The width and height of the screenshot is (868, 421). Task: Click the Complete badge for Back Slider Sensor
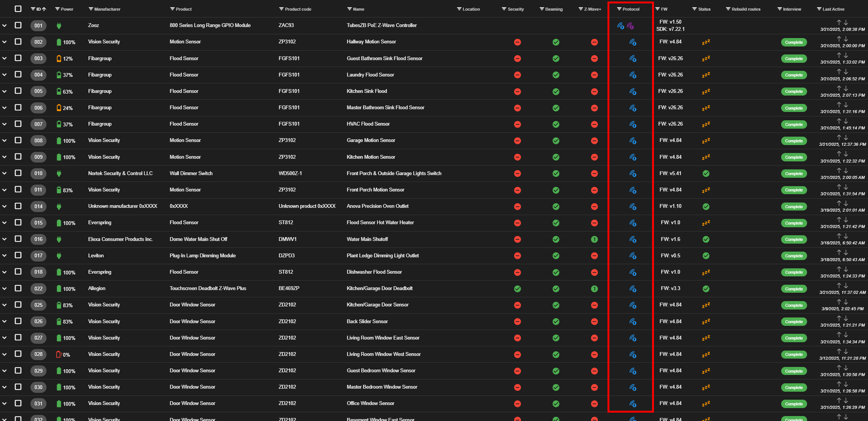(x=794, y=322)
